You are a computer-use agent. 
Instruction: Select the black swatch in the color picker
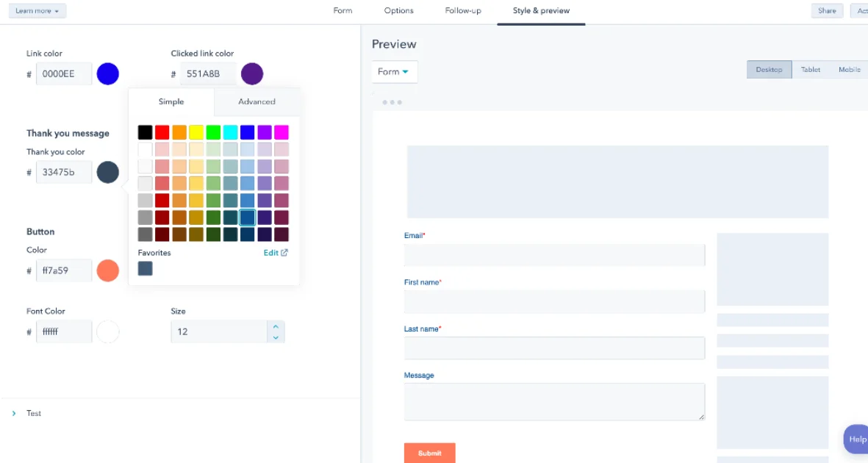144,132
